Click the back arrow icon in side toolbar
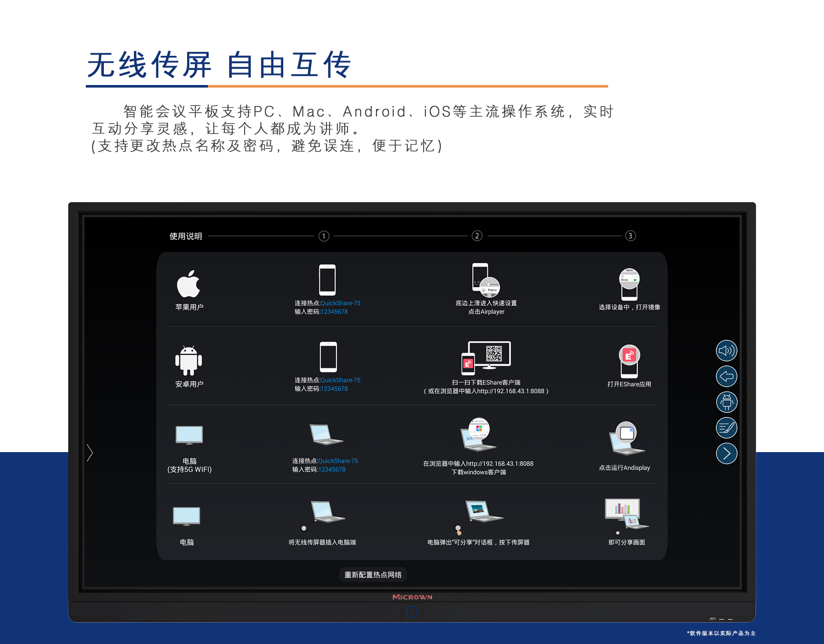This screenshot has height=644, width=824. click(727, 377)
